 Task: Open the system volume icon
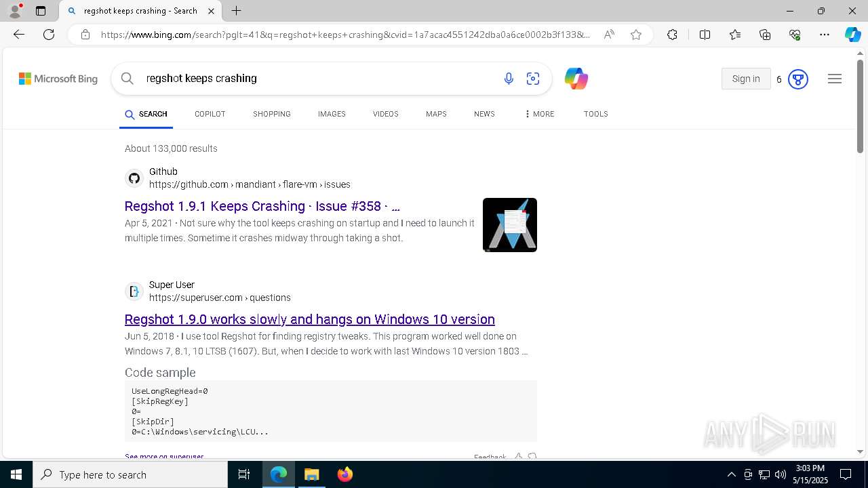(x=781, y=474)
